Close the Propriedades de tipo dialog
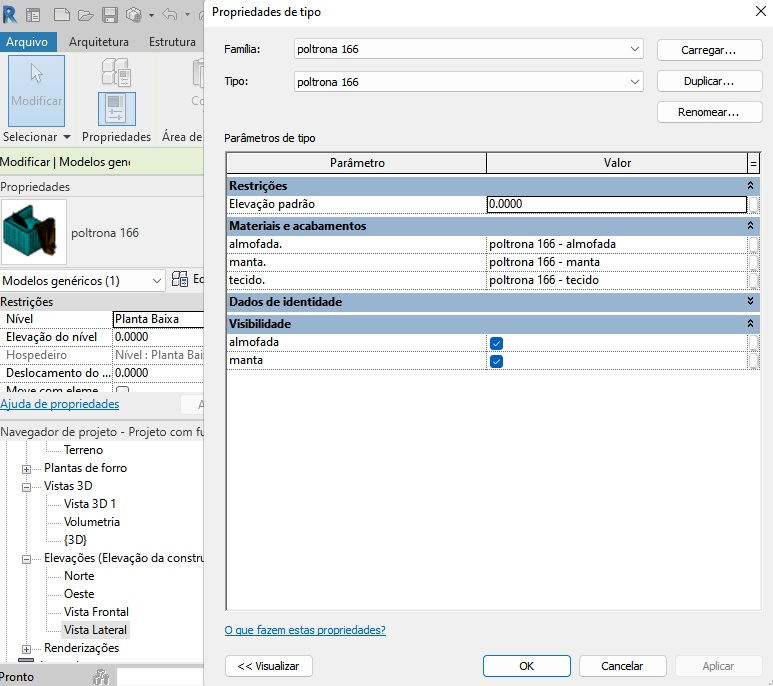Screen dimensions: 773x686 pos(761,11)
